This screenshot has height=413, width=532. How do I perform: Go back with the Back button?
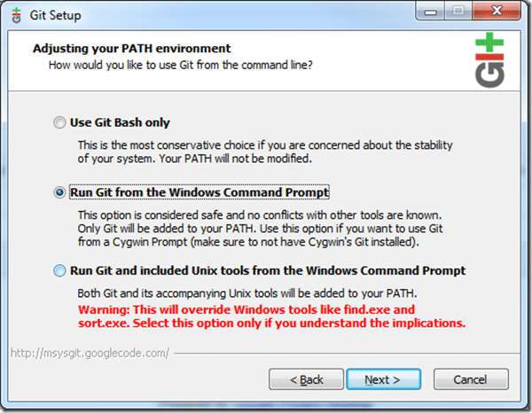(306, 379)
